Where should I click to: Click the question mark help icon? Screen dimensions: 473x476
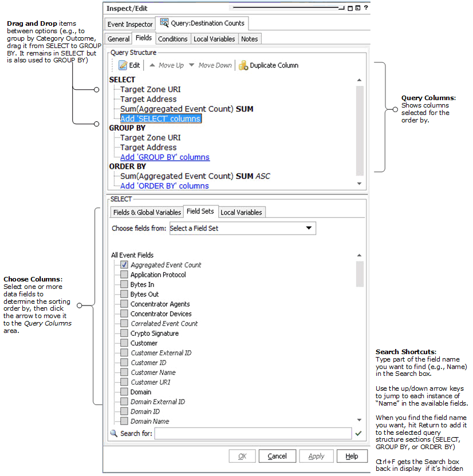coord(366,8)
